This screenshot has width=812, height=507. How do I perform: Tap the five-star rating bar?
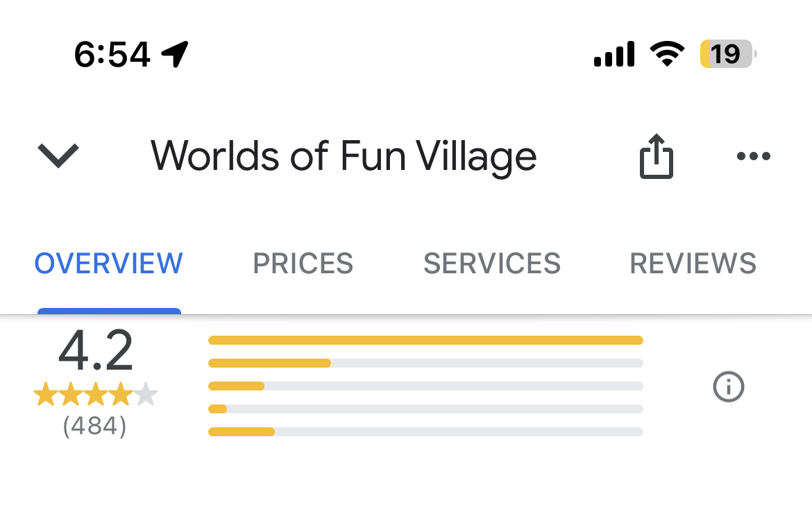(425, 340)
